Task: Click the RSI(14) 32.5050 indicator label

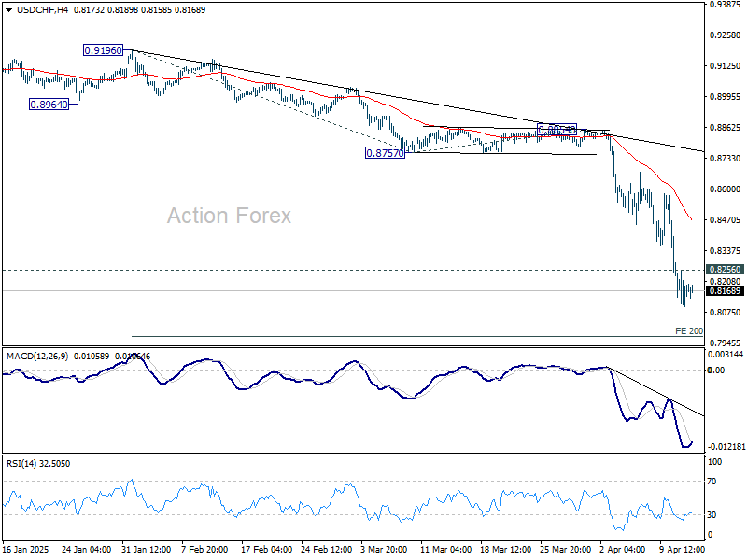Action: tap(38, 463)
